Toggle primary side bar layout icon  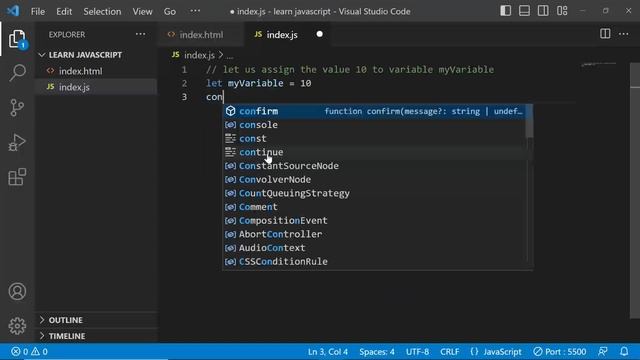[505, 11]
